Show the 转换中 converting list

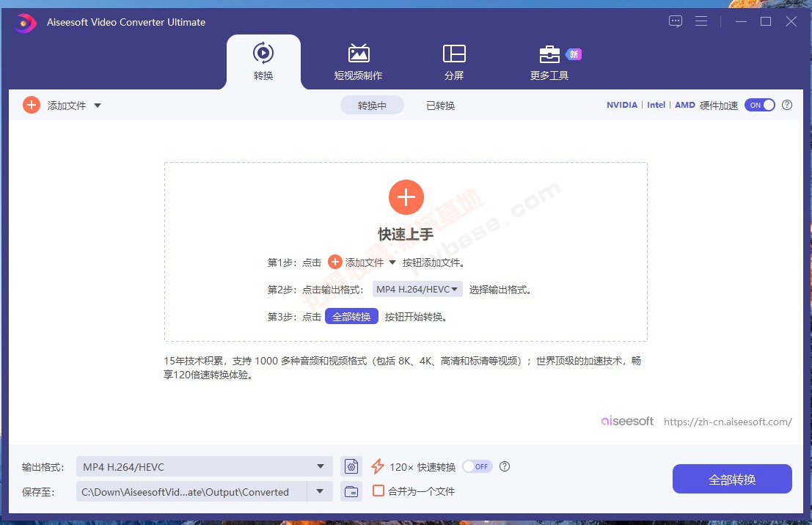click(372, 106)
